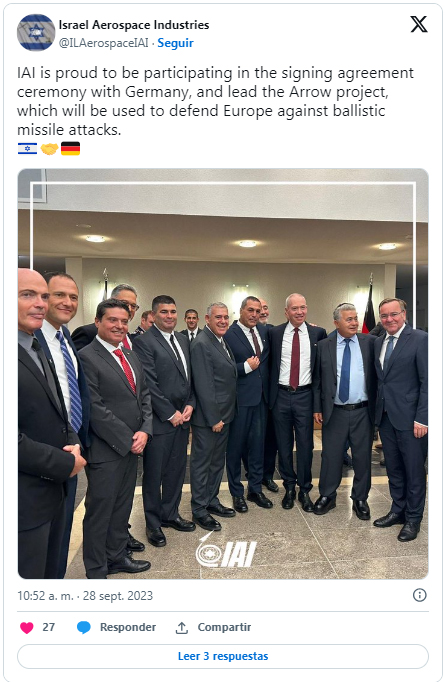Click the Responder reply label
The width and height of the screenshot is (445, 682).
tap(128, 627)
